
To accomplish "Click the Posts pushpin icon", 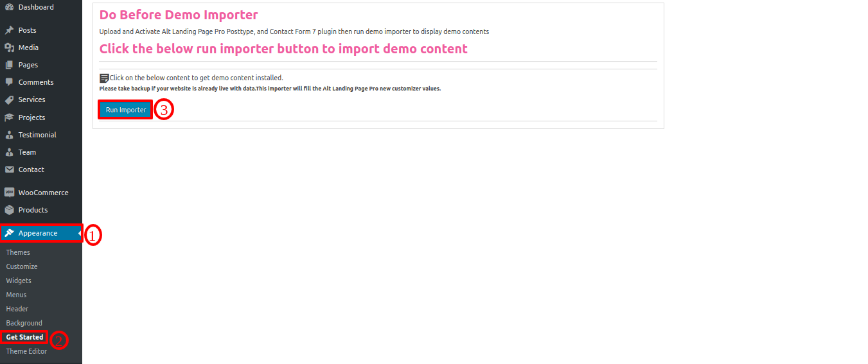I will [x=9, y=30].
